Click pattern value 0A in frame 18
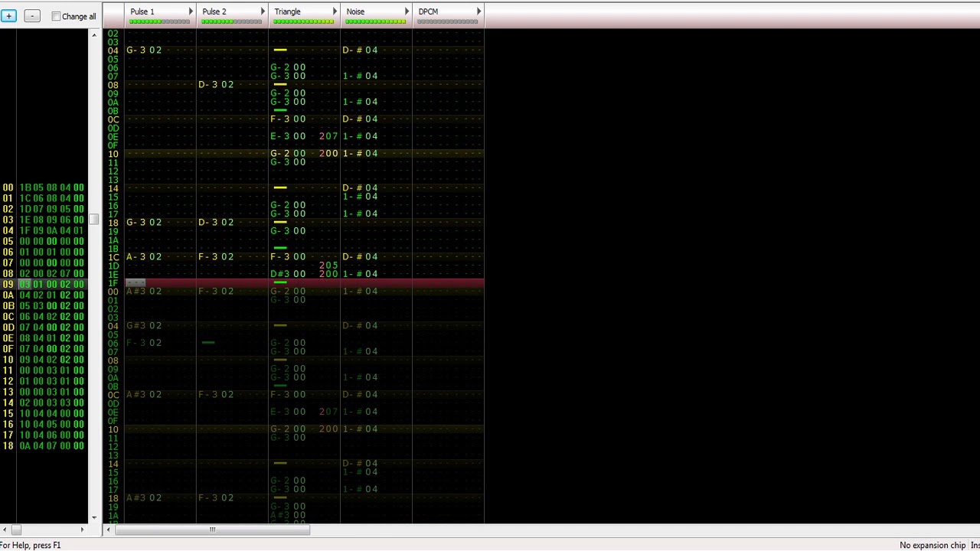980x551 pixels. tap(25, 445)
